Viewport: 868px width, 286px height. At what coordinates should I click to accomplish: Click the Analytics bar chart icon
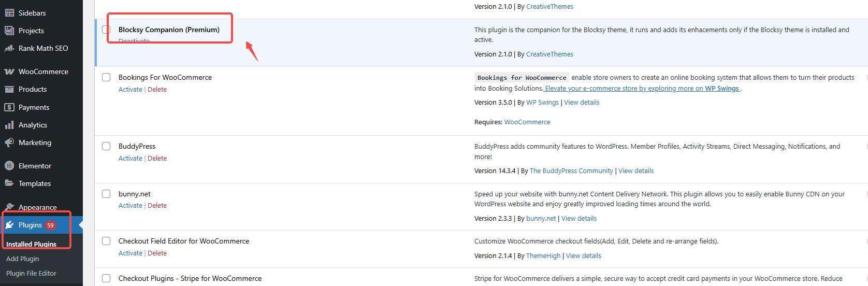point(9,125)
